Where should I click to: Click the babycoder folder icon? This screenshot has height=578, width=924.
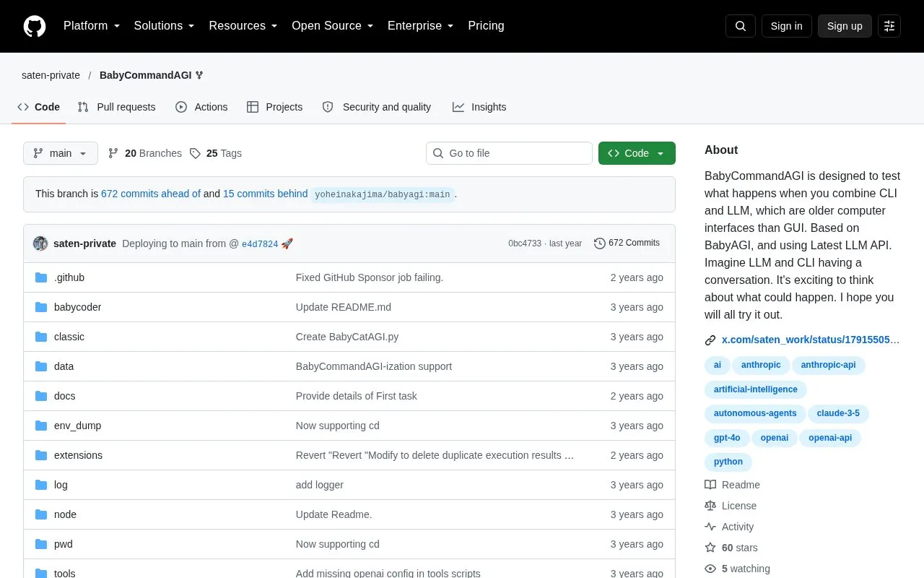tap(41, 307)
